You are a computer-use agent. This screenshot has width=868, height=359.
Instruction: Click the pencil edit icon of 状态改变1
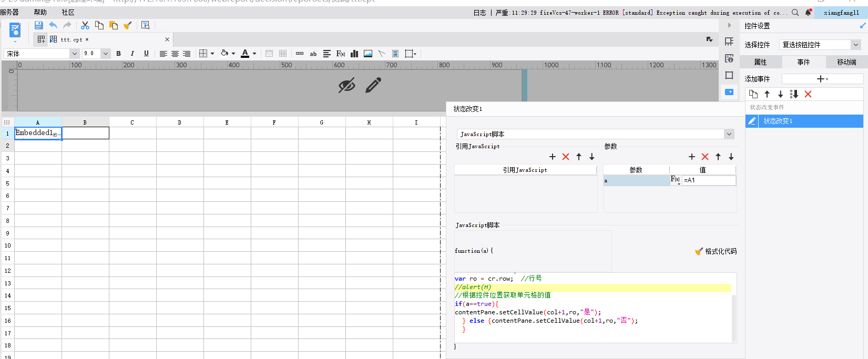tap(752, 121)
